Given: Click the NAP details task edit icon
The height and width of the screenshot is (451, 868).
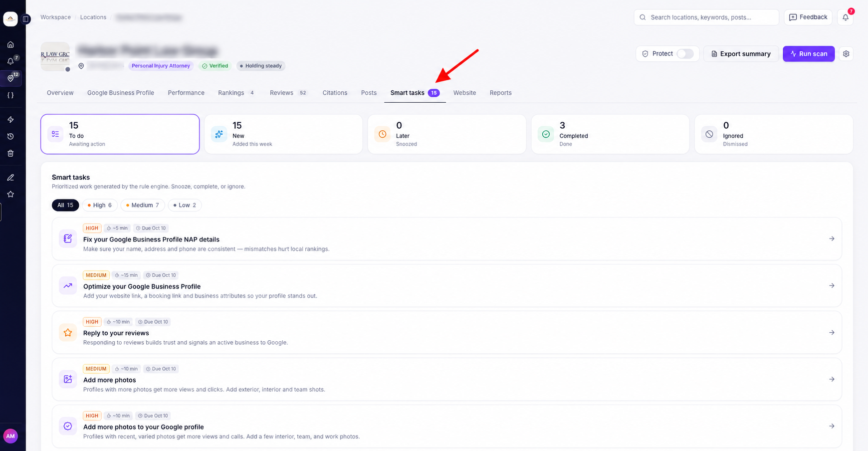Looking at the screenshot, I should 68,238.
